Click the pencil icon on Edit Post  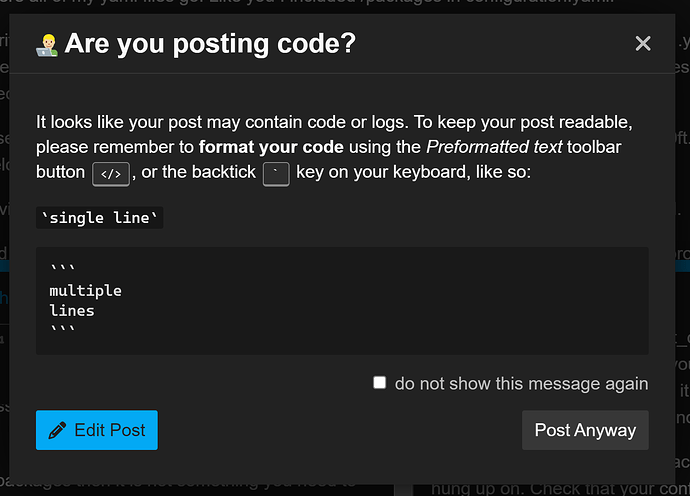point(58,430)
